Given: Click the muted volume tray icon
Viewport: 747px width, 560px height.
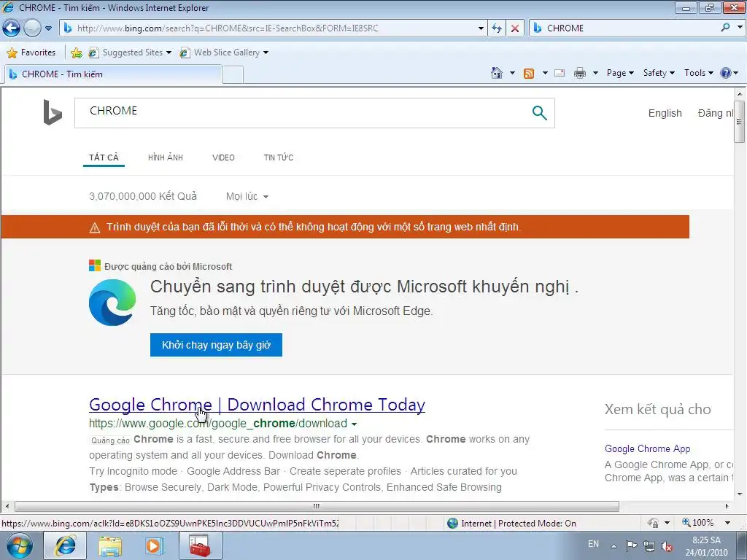Looking at the screenshot, I should point(667,546).
